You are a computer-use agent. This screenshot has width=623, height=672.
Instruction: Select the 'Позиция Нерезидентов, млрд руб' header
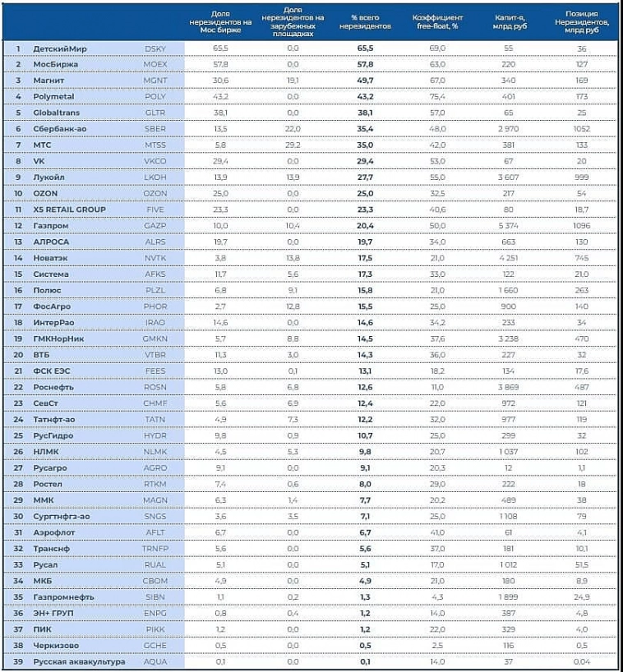[x=588, y=21]
